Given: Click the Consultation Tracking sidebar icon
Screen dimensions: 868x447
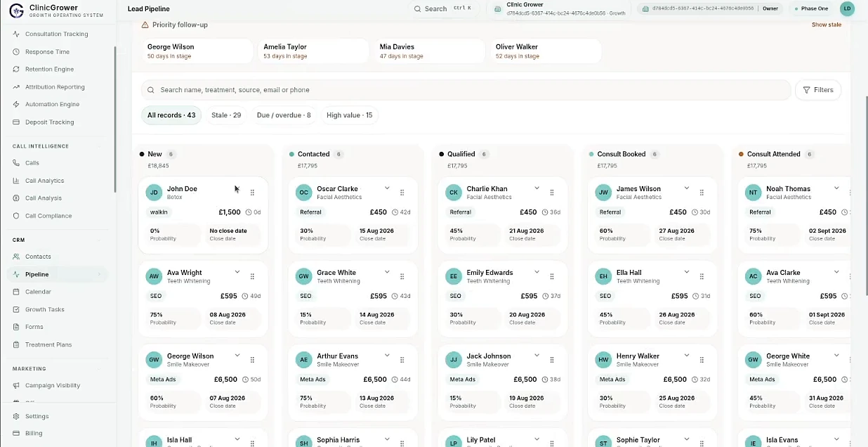Looking at the screenshot, I should click(x=16, y=34).
